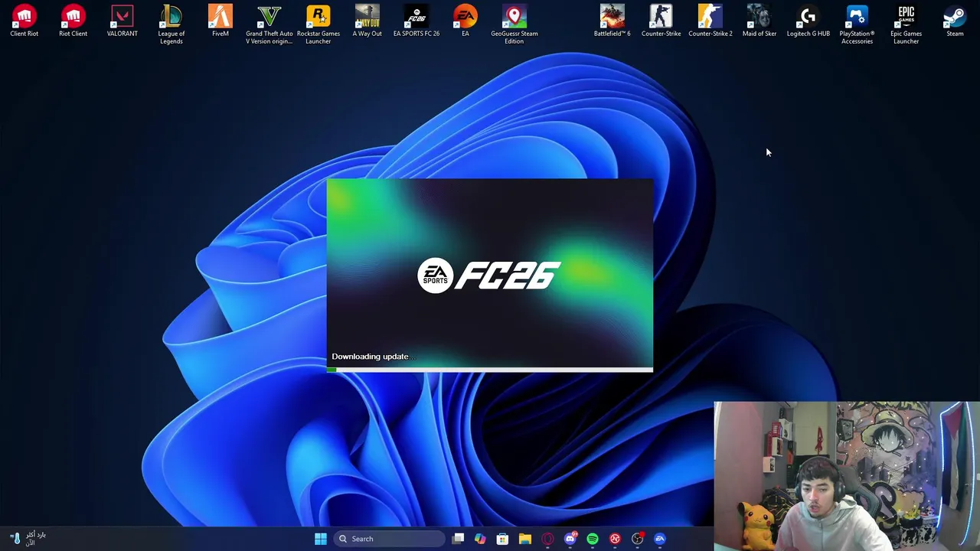
Task: Select the VALORANT desktop icon
Action: click(122, 21)
